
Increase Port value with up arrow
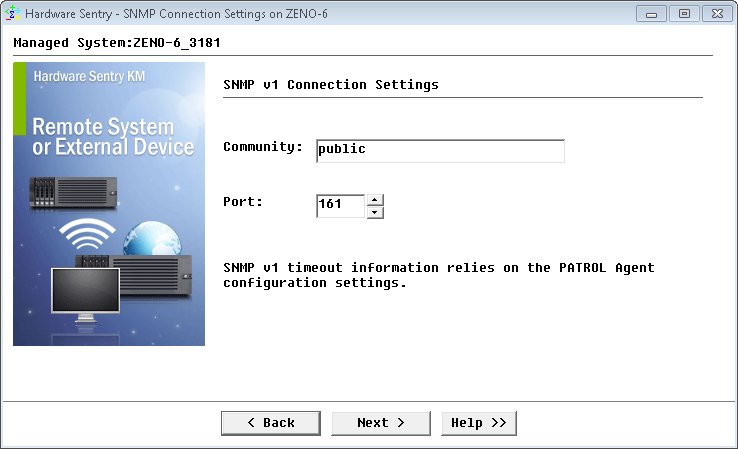coord(375,200)
